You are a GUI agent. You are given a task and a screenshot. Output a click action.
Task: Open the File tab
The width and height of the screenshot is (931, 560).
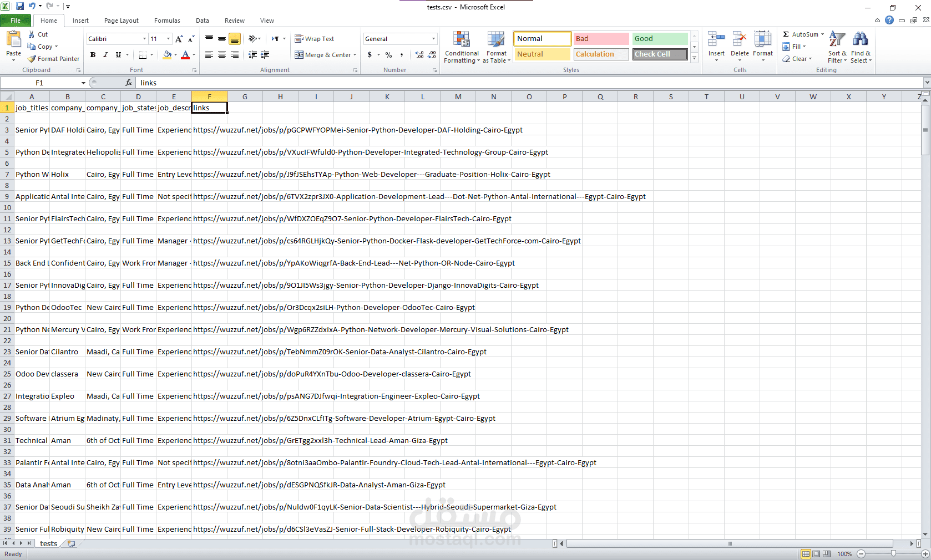[x=16, y=21]
